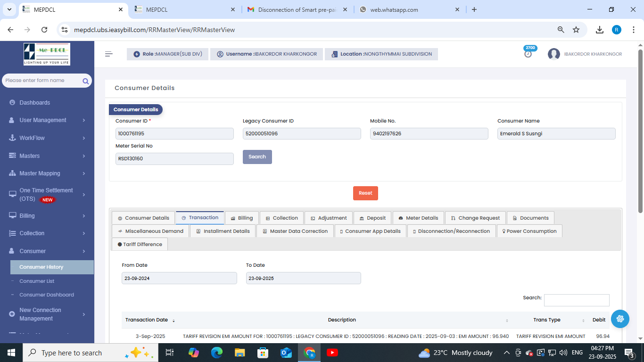This screenshot has width=644, height=362.
Task: Open the Documents tab
Action: 530,218
